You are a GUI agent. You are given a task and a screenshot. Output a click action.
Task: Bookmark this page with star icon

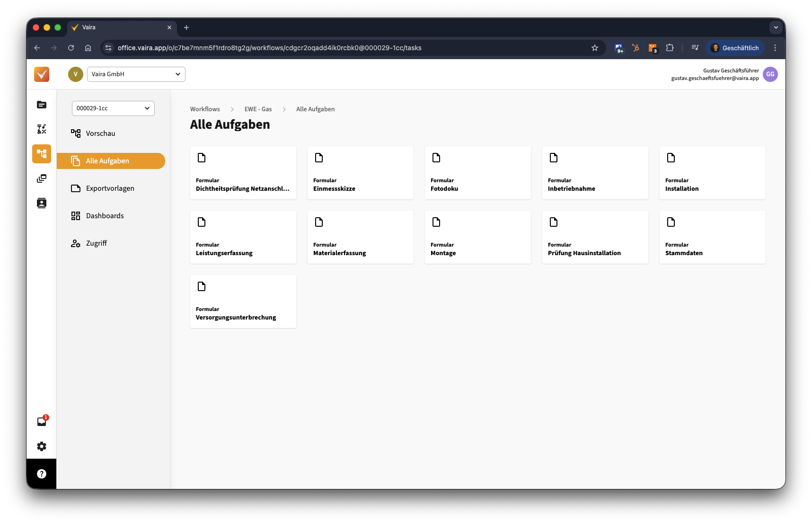click(x=595, y=48)
